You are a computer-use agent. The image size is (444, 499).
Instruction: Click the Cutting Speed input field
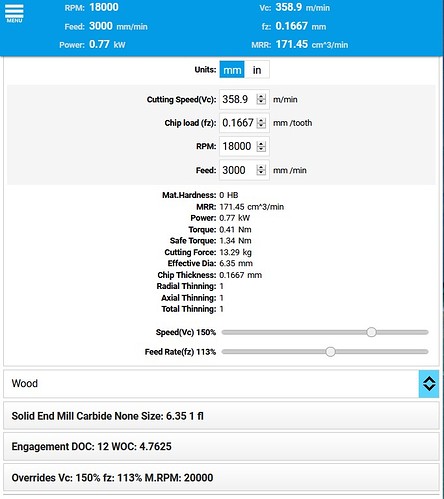244,99
